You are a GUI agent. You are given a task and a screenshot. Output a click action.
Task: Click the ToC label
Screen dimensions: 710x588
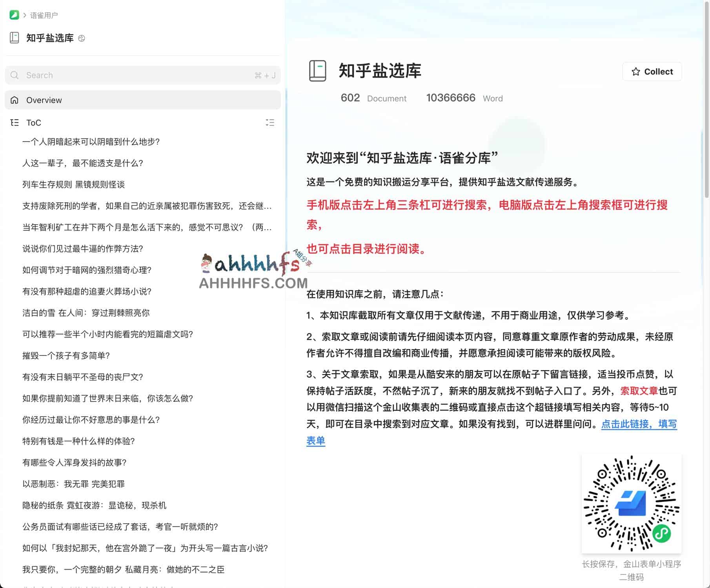click(x=34, y=123)
